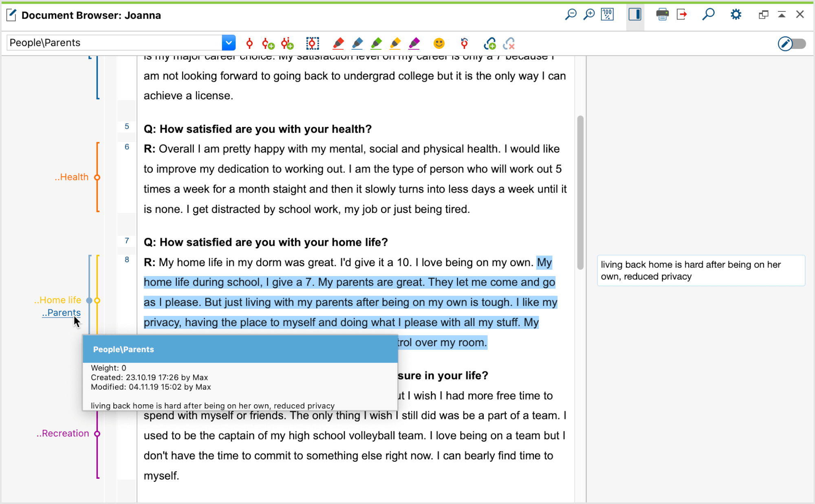Image resolution: width=815 pixels, height=504 pixels.
Task: Select the magenta highlighter
Action: click(x=414, y=43)
